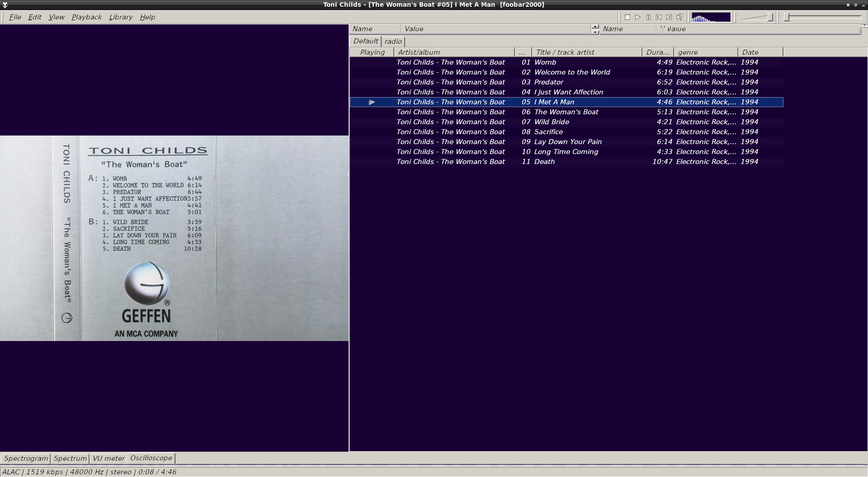868x477 pixels.
Task: Click the left panel's Name column header
Action: (x=375, y=29)
